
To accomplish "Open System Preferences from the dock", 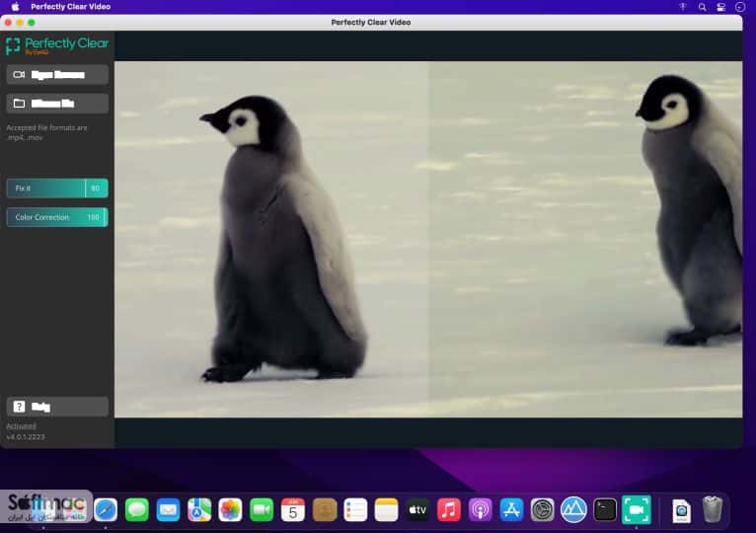I will 542,510.
